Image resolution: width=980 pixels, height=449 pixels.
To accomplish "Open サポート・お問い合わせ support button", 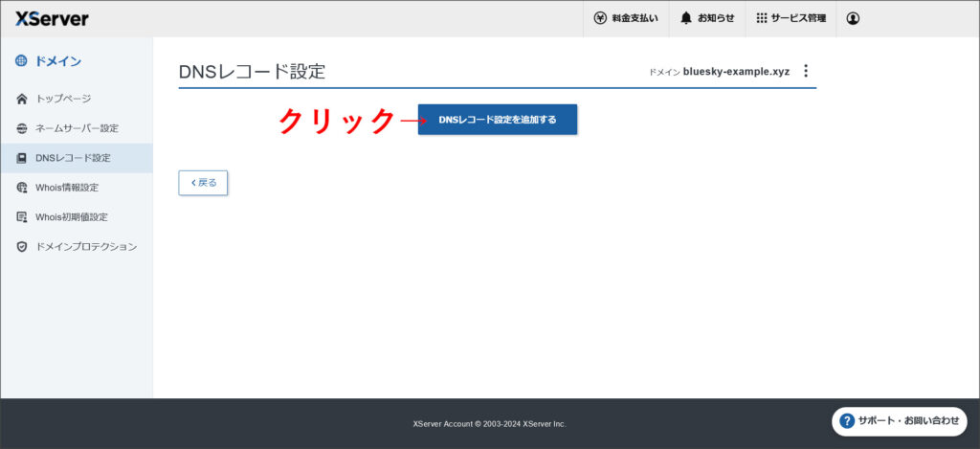I will [x=900, y=421].
